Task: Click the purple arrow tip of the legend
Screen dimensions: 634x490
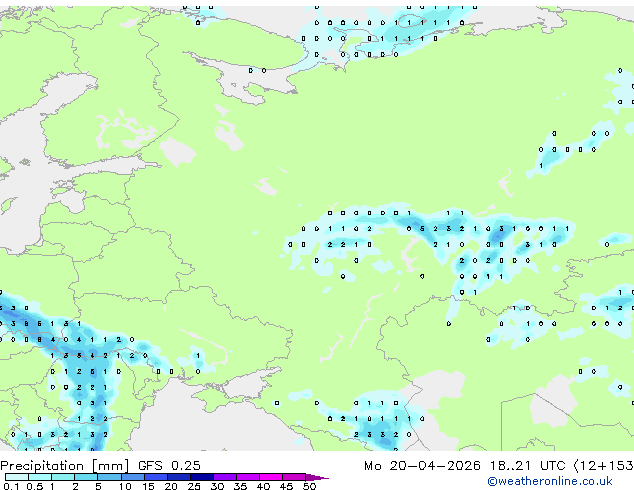Action: (x=317, y=477)
